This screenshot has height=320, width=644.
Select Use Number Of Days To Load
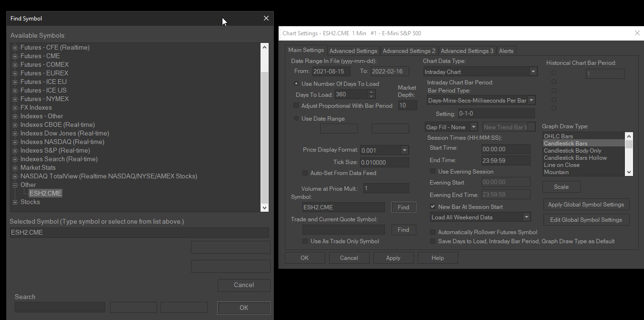click(297, 84)
